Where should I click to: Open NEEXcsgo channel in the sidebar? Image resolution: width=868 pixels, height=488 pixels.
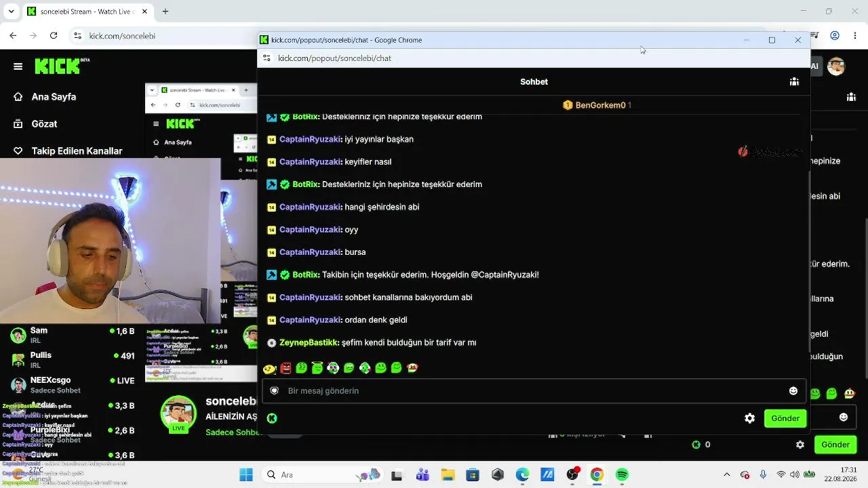73,384
